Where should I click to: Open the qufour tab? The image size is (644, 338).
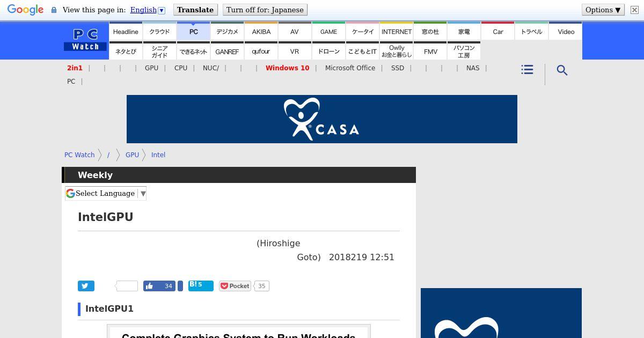tap(261, 51)
